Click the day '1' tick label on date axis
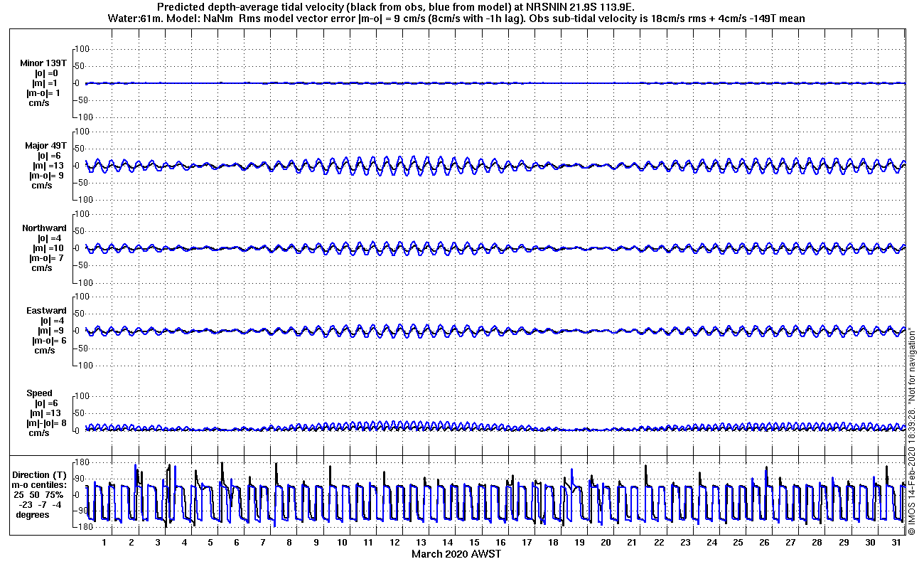 click(x=104, y=543)
